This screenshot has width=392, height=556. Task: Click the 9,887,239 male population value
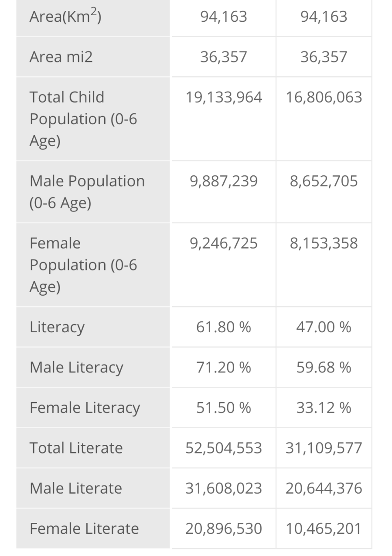(224, 181)
